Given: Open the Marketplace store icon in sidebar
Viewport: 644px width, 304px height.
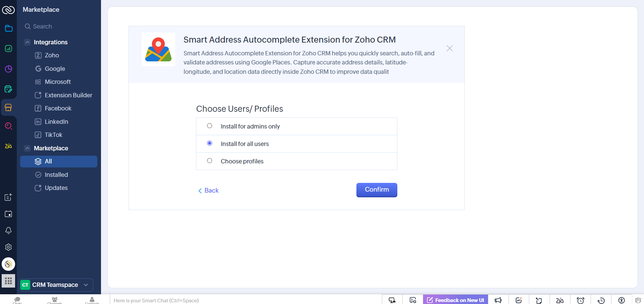Looking at the screenshot, I should (8, 107).
